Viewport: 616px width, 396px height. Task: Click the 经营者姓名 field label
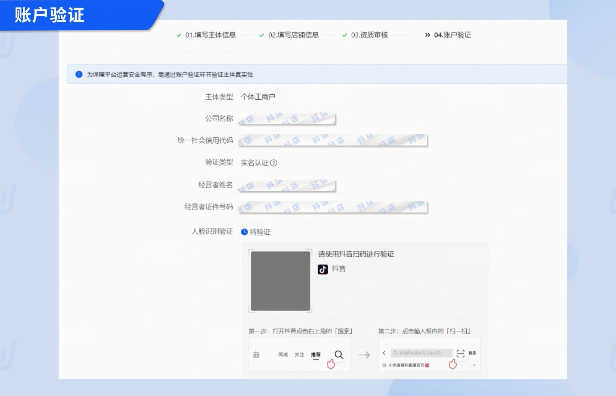215,185
